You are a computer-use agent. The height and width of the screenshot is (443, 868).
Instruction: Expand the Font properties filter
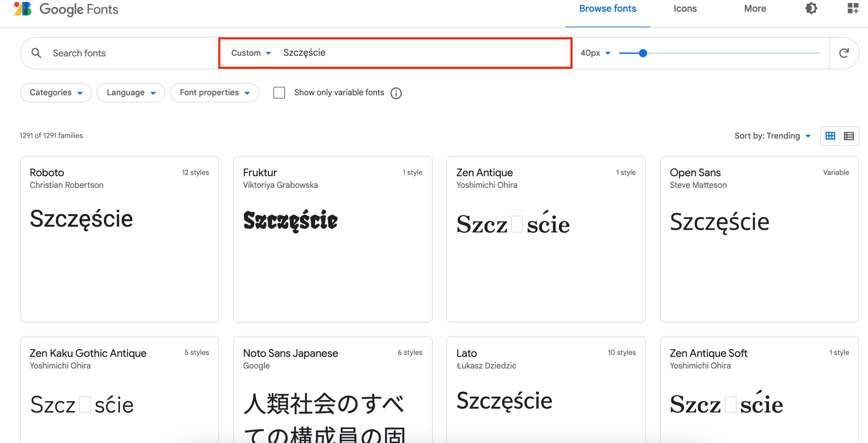click(x=214, y=92)
